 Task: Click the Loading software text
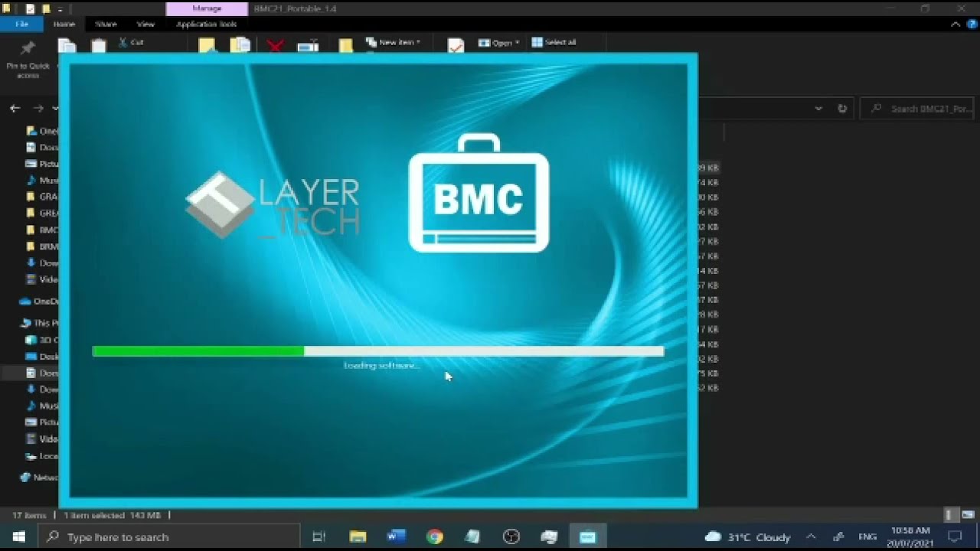coord(381,366)
